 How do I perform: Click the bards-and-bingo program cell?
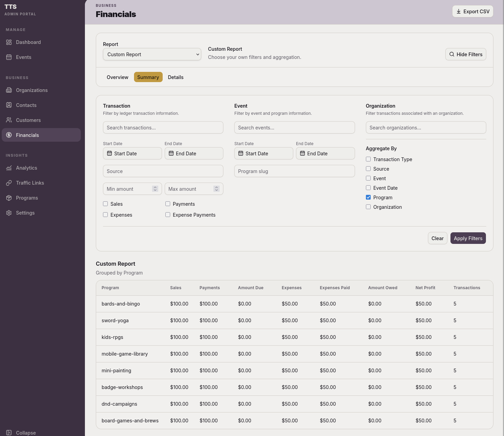point(121,304)
